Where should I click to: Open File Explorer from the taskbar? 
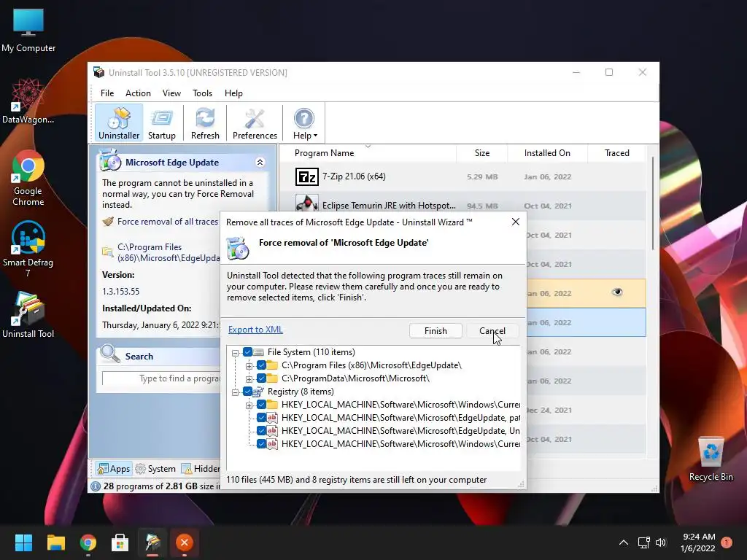(x=55, y=542)
